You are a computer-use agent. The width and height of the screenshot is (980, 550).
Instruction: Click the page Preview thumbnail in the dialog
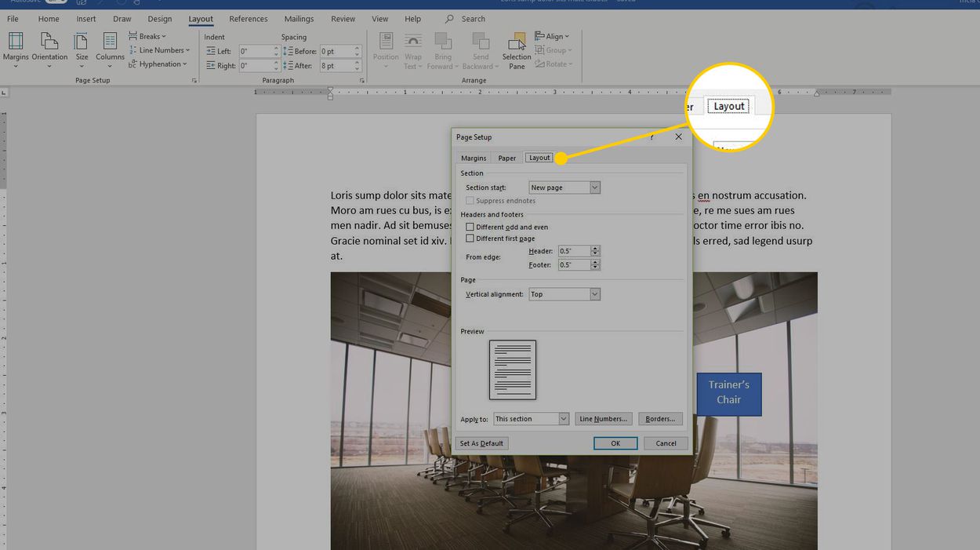tap(513, 370)
